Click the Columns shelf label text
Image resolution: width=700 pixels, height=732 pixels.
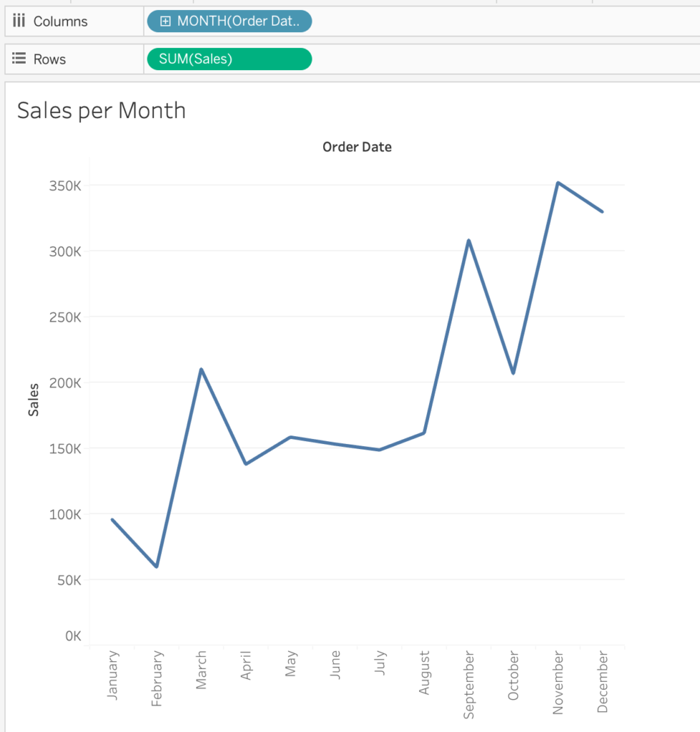[60, 21]
